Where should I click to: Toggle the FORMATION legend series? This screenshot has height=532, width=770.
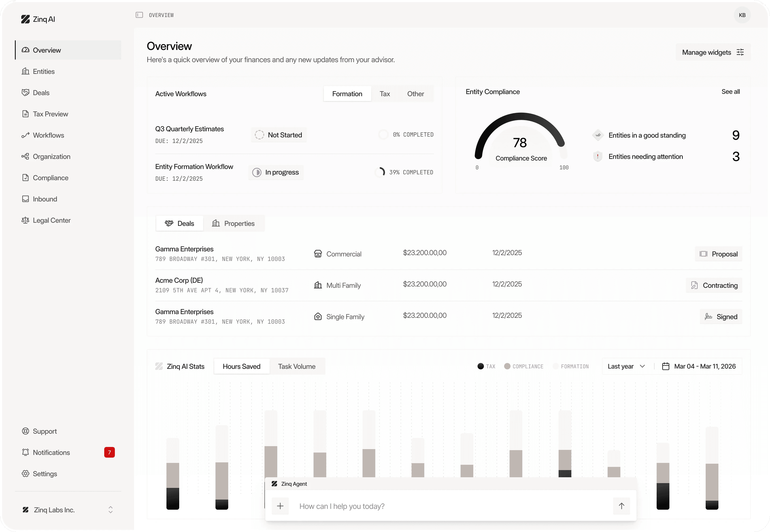pos(571,366)
